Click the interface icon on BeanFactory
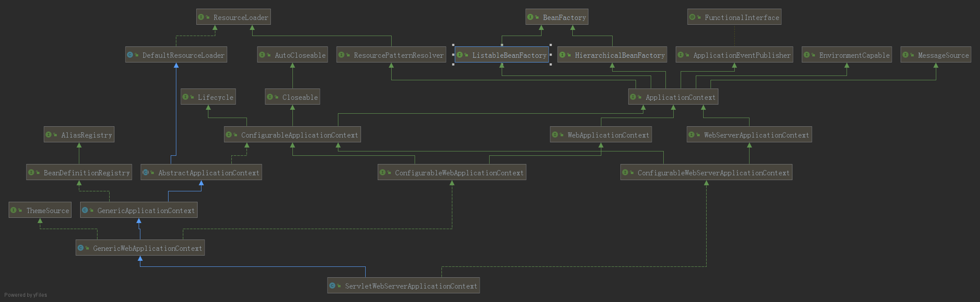The width and height of the screenshot is (980, 302). [x=530, y=17]
